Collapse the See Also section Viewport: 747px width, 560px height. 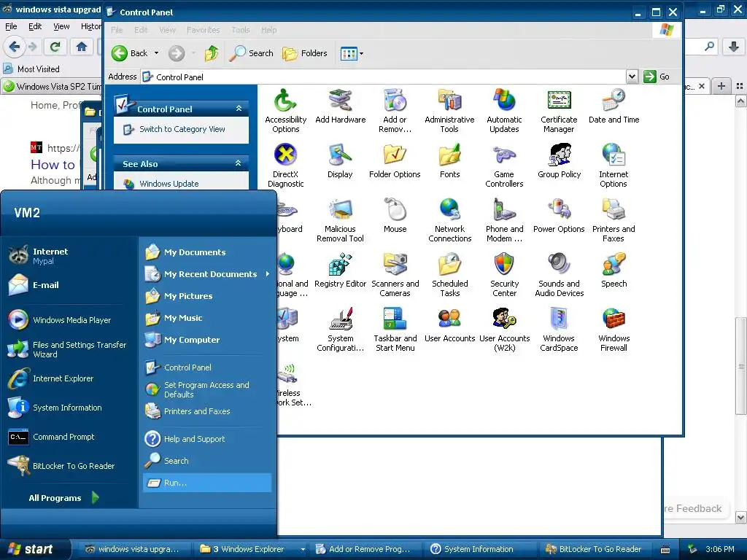click(x=239, y=163)
